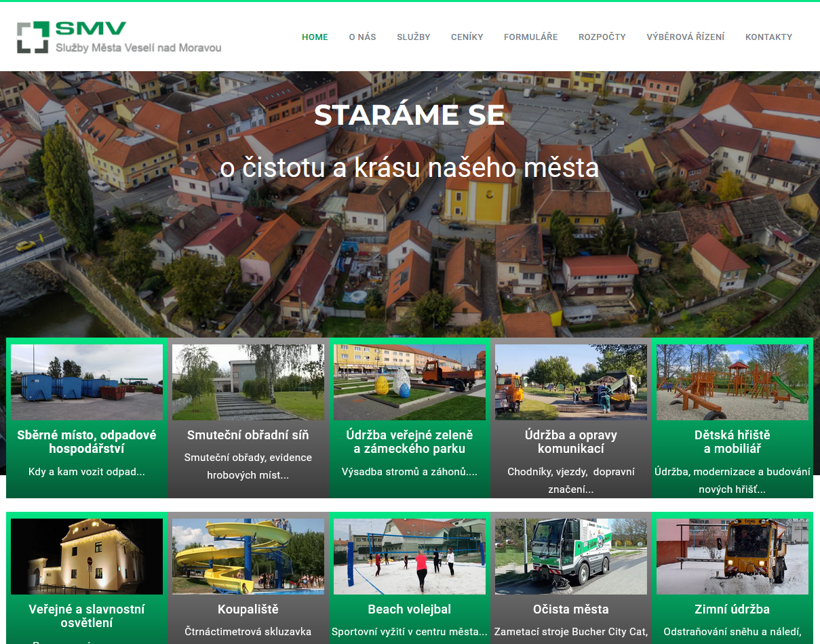Click the blue waste containers thumbnail
The height and width of the screenshot is (644, 820).
[x=87, y=382]
